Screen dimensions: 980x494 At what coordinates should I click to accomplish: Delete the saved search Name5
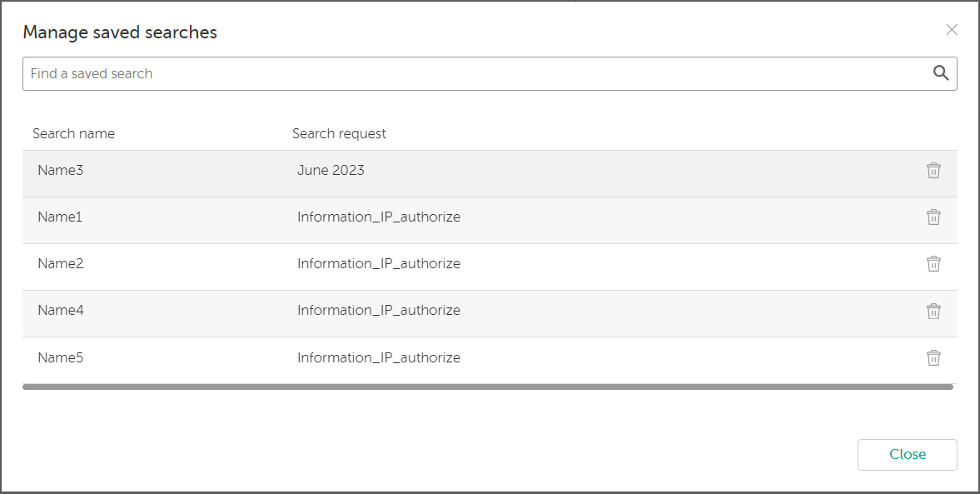click(933, 357)
